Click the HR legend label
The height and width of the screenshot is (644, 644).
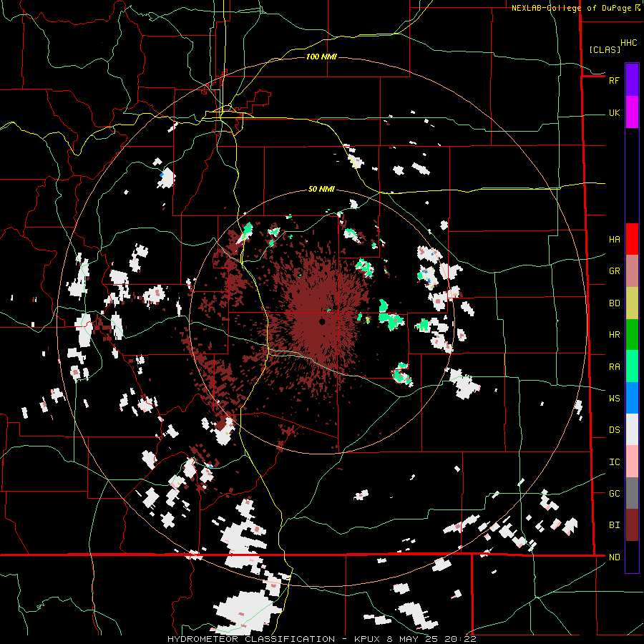coord(614,335)
